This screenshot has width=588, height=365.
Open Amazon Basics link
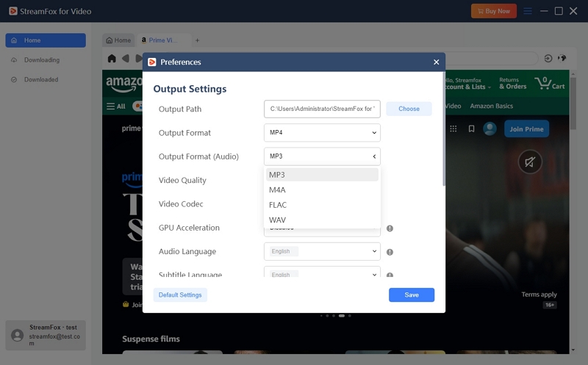pyautogui.click(x=491, y=106)
